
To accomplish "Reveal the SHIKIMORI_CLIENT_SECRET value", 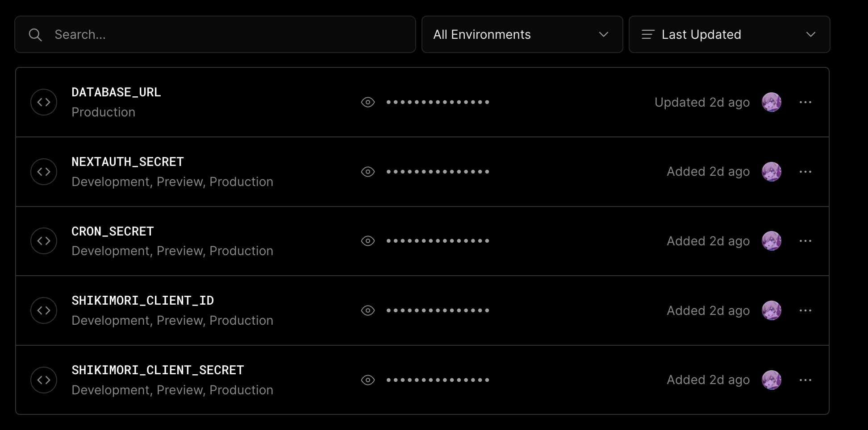I will tap(367, 380).
